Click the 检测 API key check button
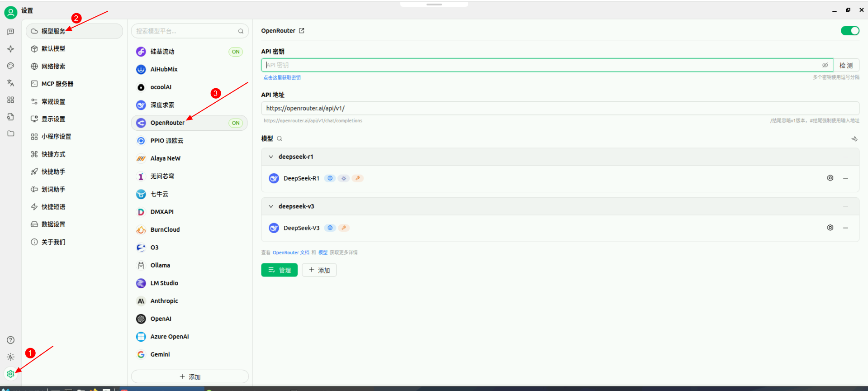This screenshot has height=391, width=868. 846,65
